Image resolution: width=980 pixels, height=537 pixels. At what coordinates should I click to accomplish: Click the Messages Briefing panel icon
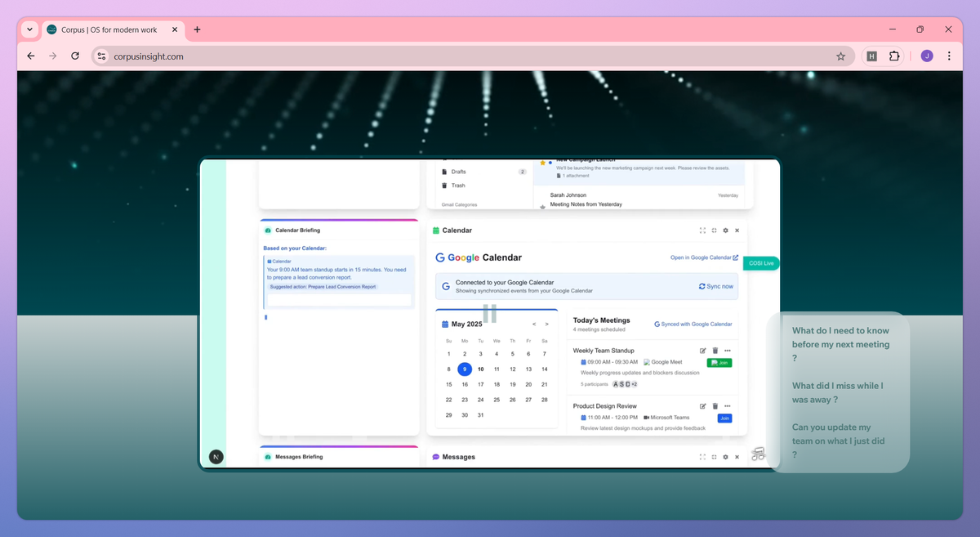pos(268,457)
